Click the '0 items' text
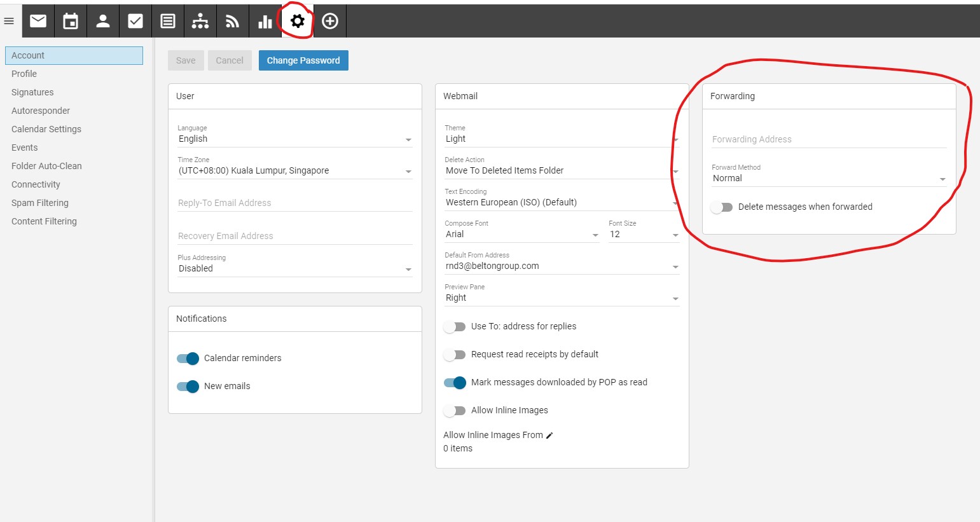Viewport: 980px width, 522px height. [x=458, y=448]
